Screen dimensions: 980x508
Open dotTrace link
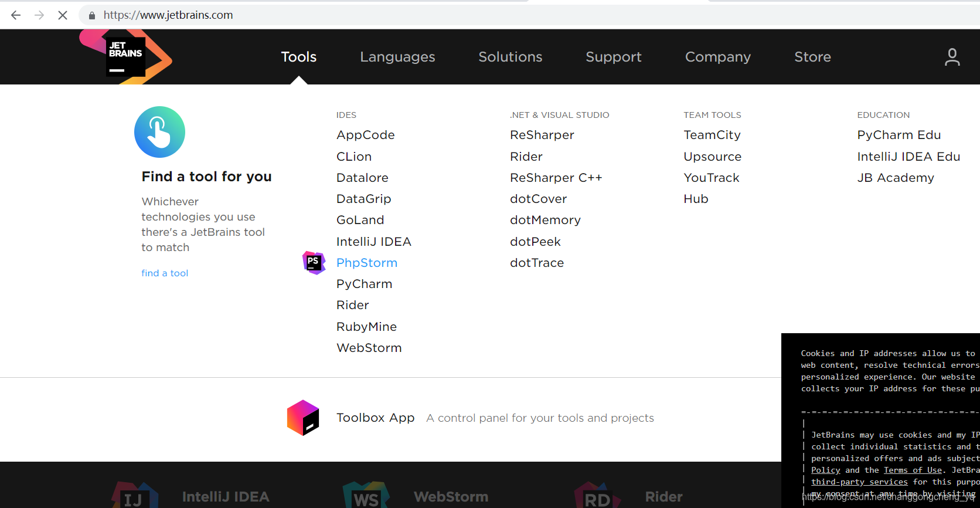click(537, 263)
